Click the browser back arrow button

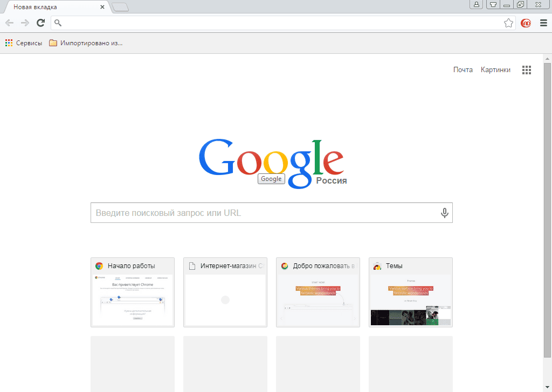point(9,23)
